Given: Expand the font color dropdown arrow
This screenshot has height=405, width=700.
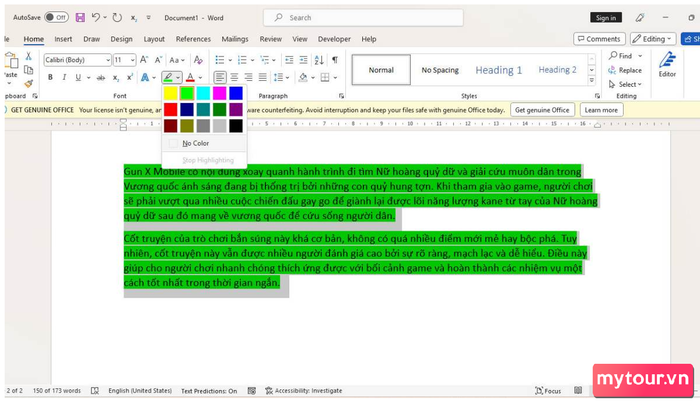Looking at the screenshot, I should coord(200,78).
